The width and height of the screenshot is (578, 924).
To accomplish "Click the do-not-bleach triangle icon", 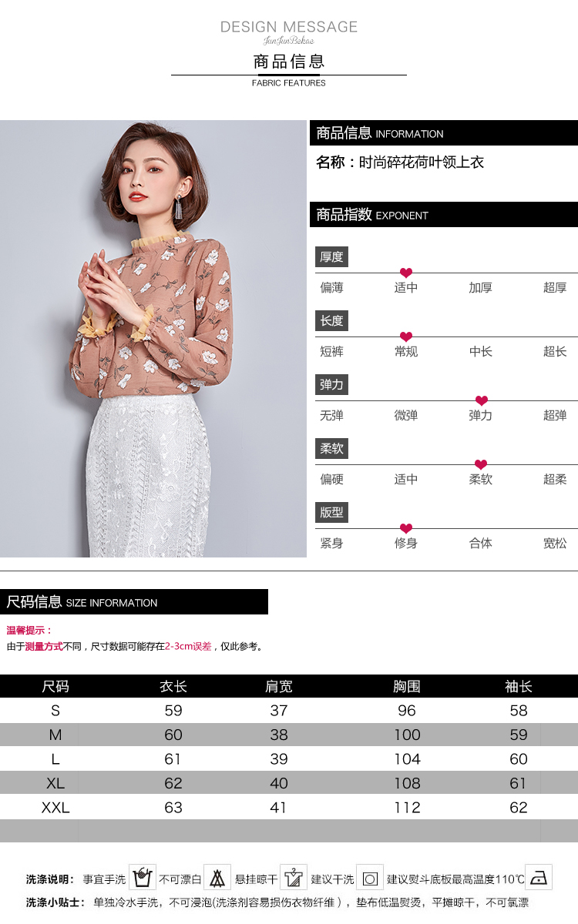I will click(217, 878).
